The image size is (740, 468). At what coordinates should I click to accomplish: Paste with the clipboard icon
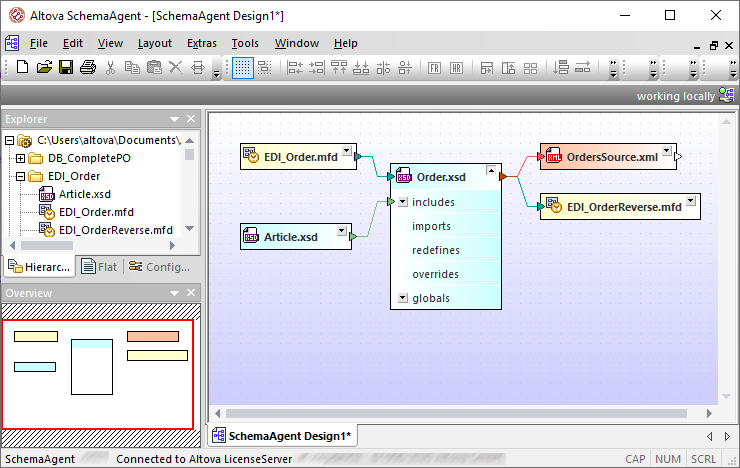click(154, 67)
